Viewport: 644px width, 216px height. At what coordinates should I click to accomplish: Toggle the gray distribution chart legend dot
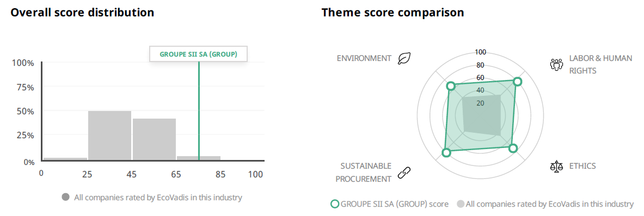pyautogui.click(x=65, y=198)
